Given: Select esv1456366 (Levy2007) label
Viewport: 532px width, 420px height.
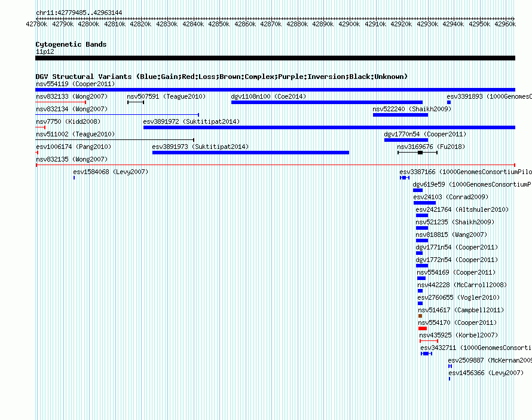Looking at the screenshot, I should tap(486, 373).
